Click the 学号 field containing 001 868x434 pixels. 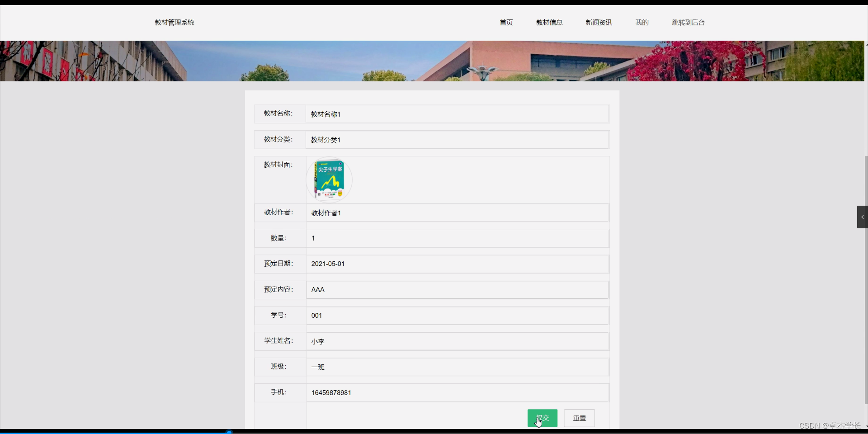(x=457, y=316)
